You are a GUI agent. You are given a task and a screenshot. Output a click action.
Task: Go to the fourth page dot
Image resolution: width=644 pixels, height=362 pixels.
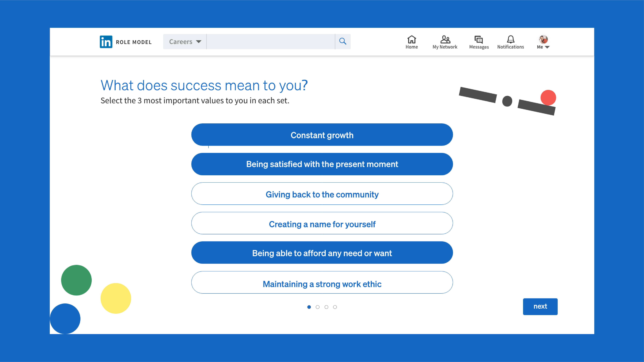pos(335,307)
